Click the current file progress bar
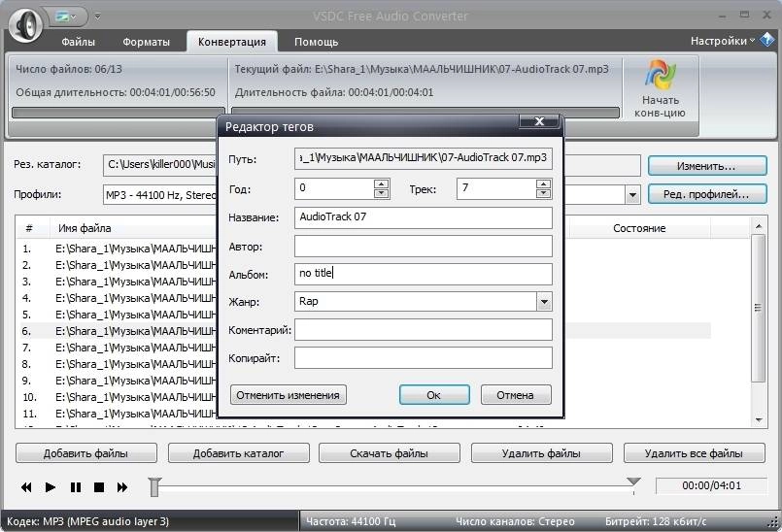The image size is (782, 532). 425,114
